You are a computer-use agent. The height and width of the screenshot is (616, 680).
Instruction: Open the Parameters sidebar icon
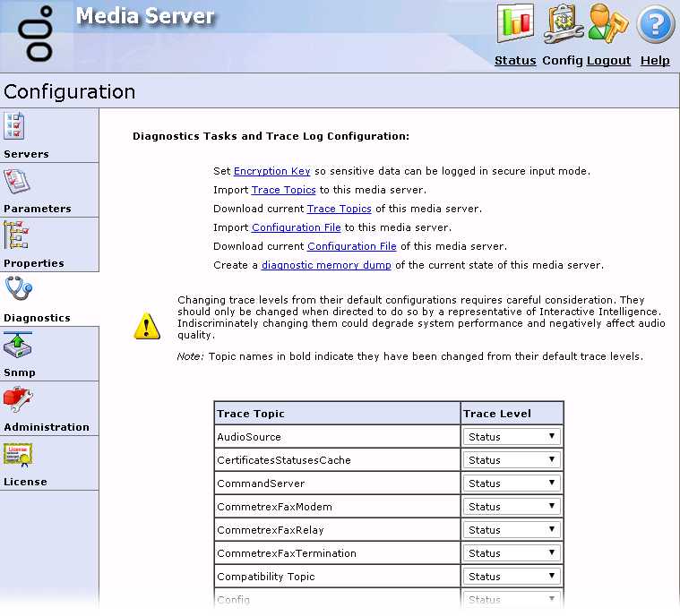[x=17, y=182]
